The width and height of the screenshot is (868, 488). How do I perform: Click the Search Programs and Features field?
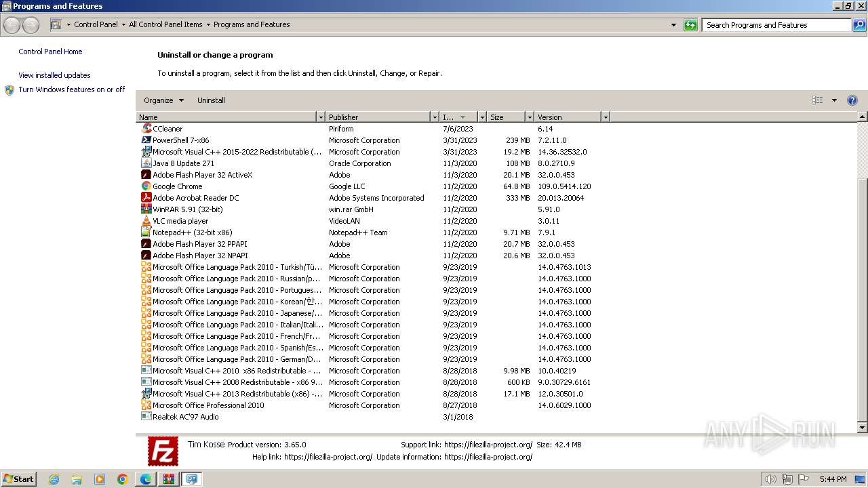pyautogui.click(x=777, y=25)
